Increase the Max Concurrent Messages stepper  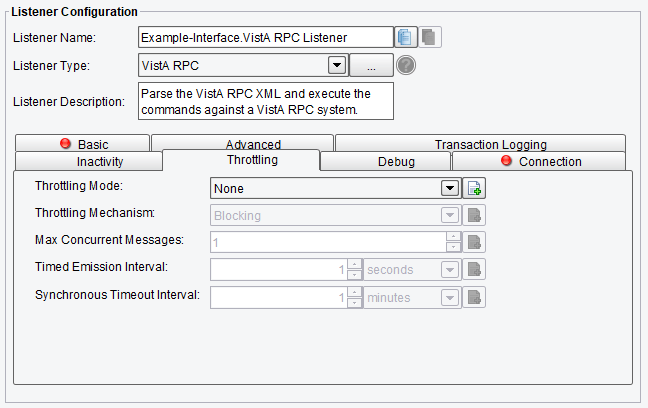pyautogui.click(x=453, y=237)
